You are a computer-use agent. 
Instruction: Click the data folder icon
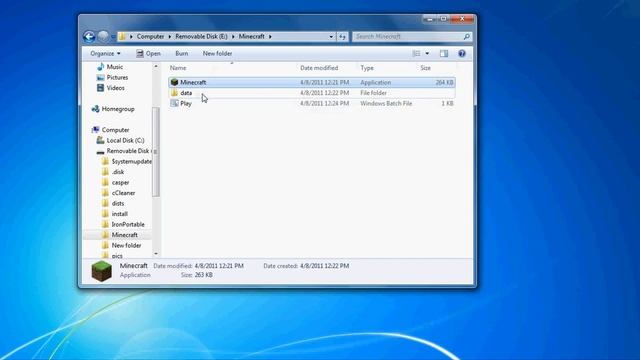[174, 93]
